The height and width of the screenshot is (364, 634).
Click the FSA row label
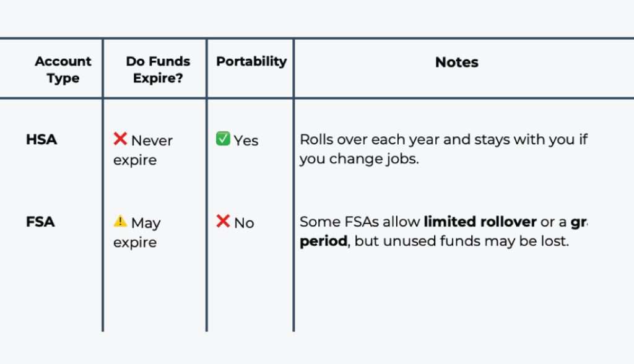(x=40, y=222)
